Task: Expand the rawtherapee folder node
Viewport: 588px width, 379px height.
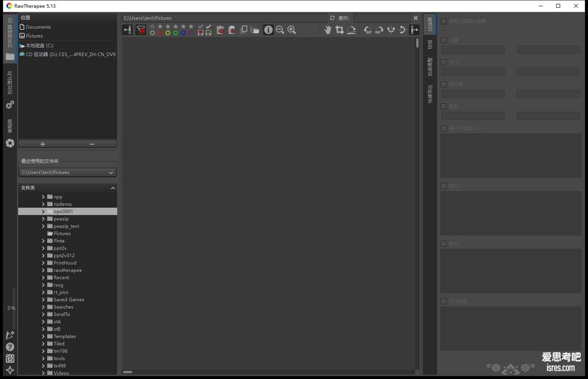Action: point(43,270)
